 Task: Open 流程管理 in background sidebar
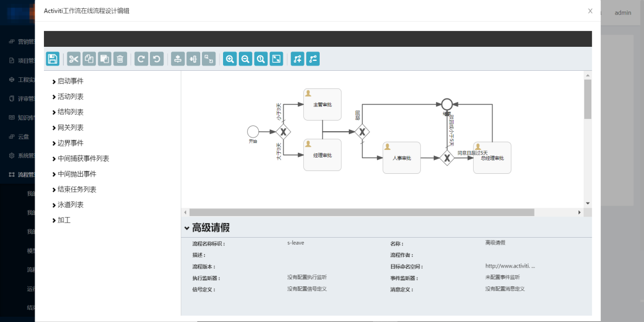click(x=23, y=174)
